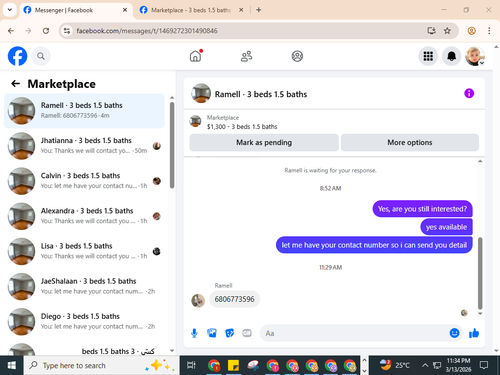
Task: Open the conversation information icon
Action: pos(469,93)
